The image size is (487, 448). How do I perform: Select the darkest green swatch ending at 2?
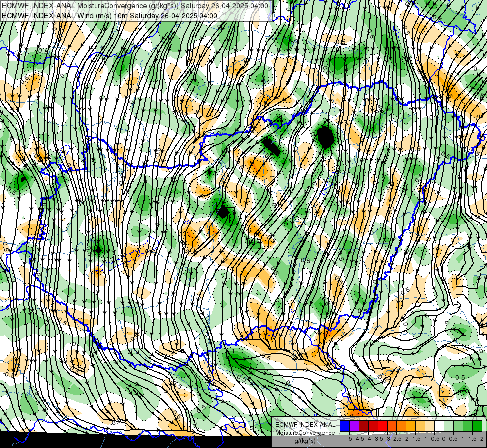(x=477, y=426)
